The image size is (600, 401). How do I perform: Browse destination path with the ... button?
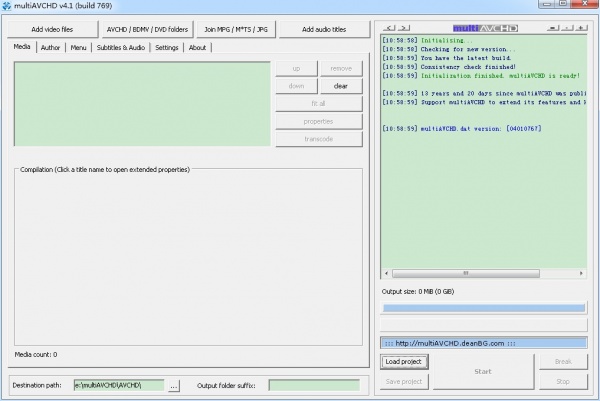coord(173,385)
